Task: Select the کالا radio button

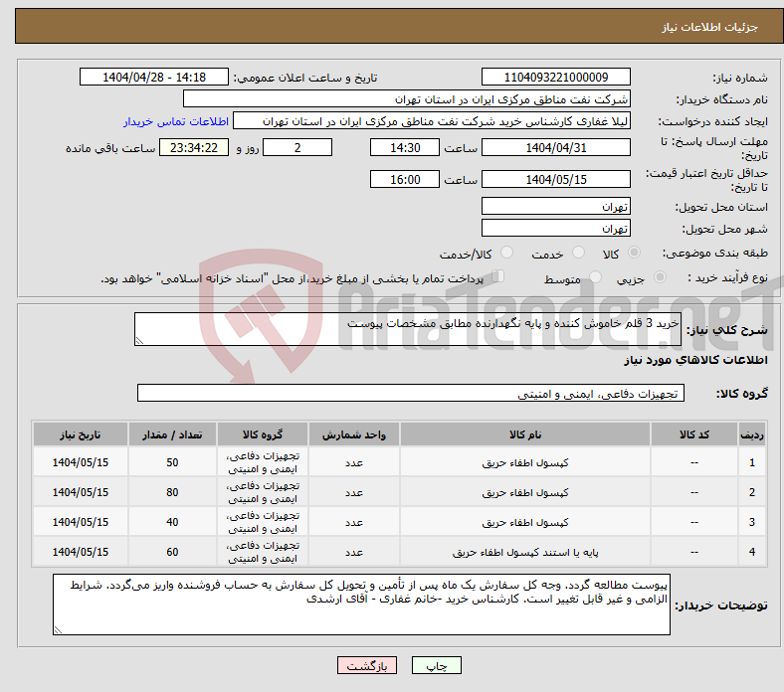Action: pos(635,254)
